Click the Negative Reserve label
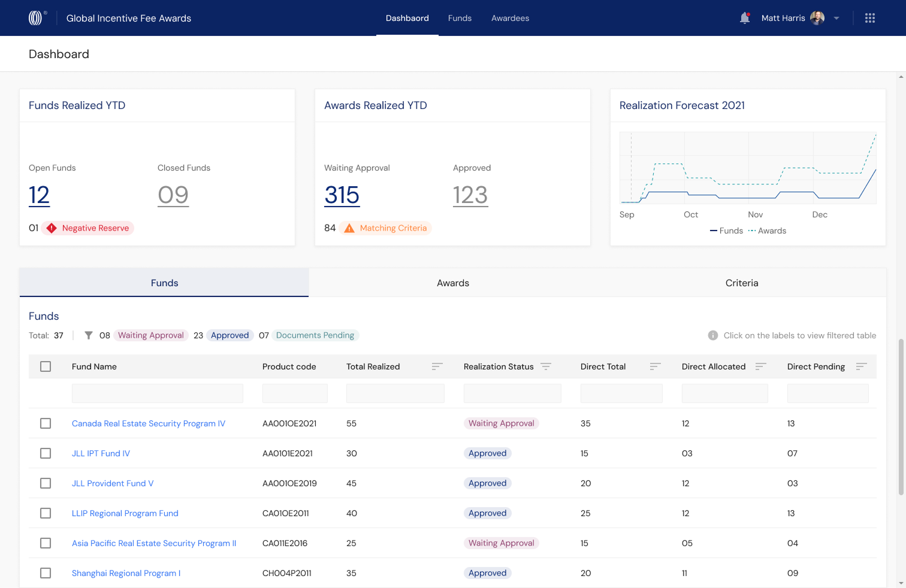The height and width of the screenshot is (588, 906). click(x=95, y=228)
